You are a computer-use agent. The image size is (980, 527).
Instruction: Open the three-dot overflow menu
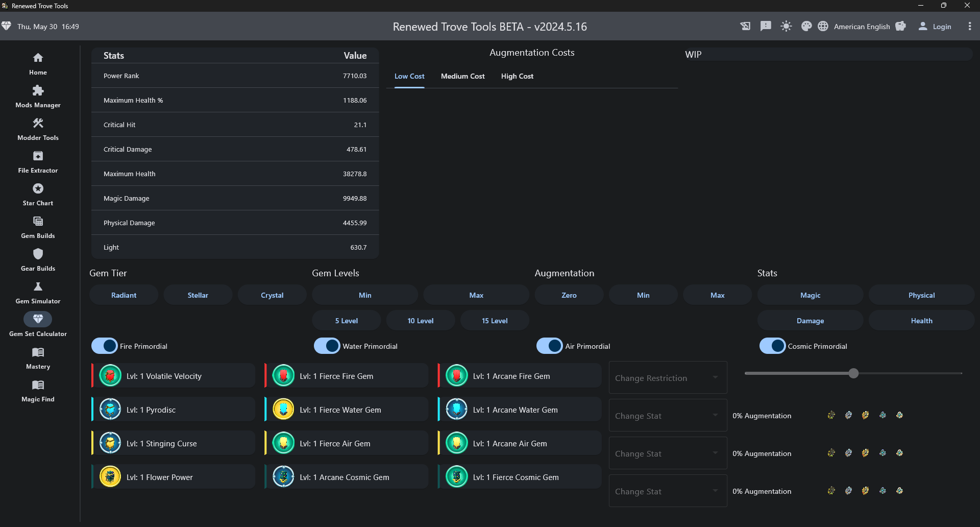click(x=970, y=27)
